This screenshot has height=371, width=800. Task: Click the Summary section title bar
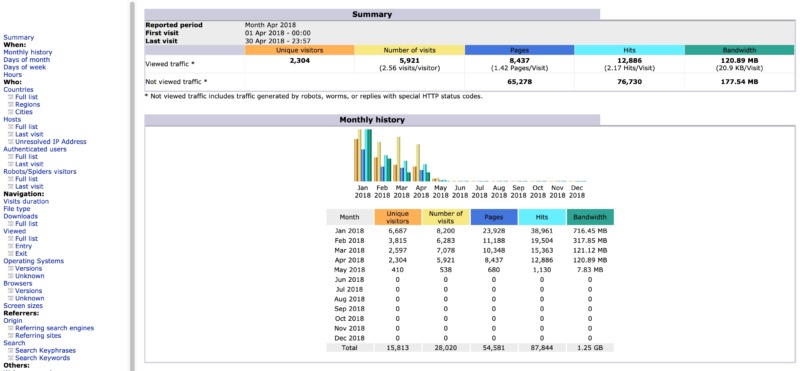click(x=372, y=14)
